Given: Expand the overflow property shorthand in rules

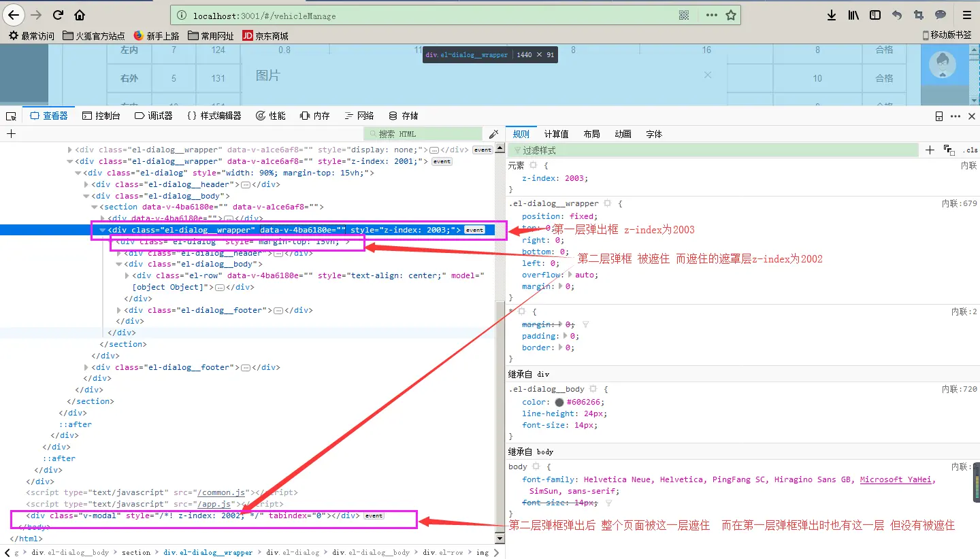Looking at the screenshot, I should [570, 275].
